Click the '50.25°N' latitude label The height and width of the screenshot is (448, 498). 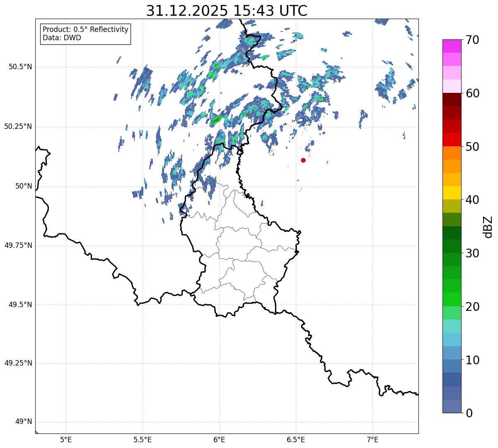tap(18, 126)
